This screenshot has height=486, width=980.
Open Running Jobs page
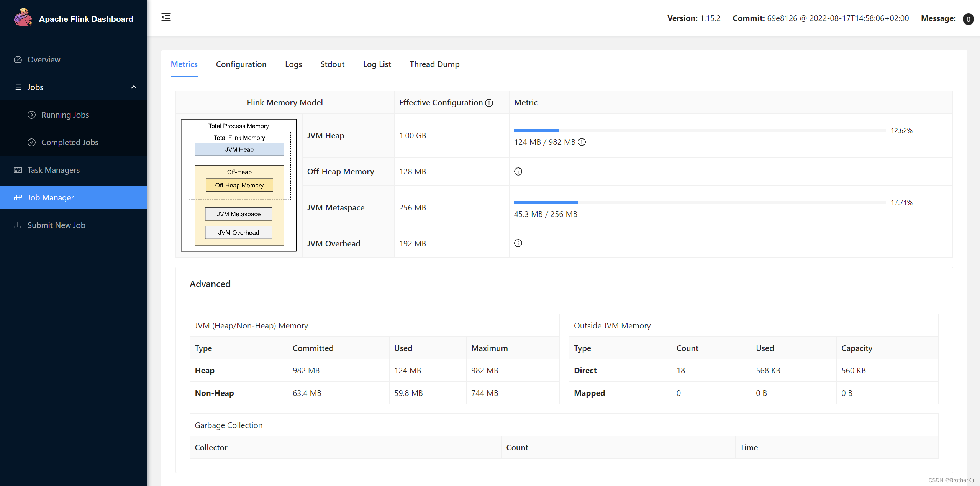coord(65,115)
